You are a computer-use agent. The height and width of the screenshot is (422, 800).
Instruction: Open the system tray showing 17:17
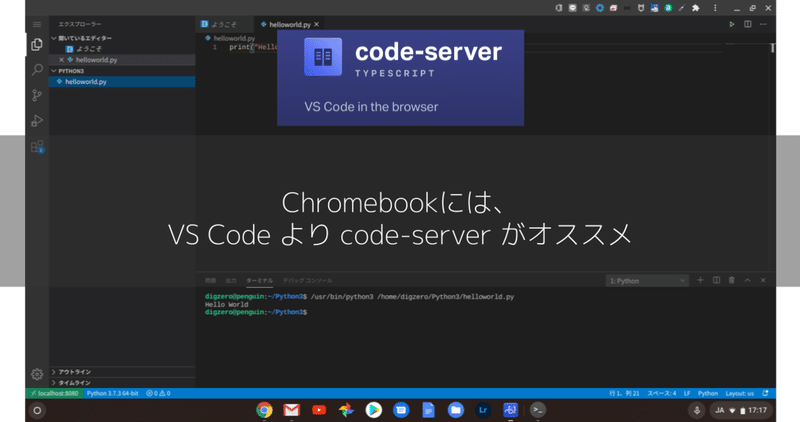pos(741,410)
